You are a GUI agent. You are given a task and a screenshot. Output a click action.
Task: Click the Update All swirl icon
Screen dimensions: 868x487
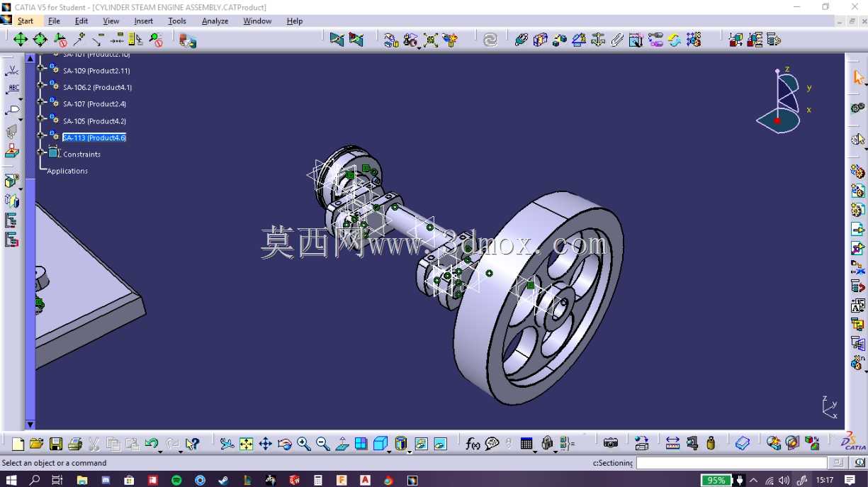tap(490, 40)
